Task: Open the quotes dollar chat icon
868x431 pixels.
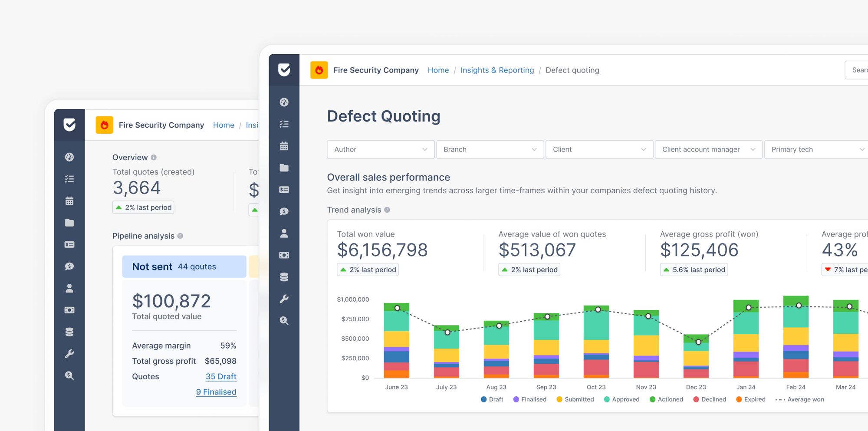Action: 284,211
